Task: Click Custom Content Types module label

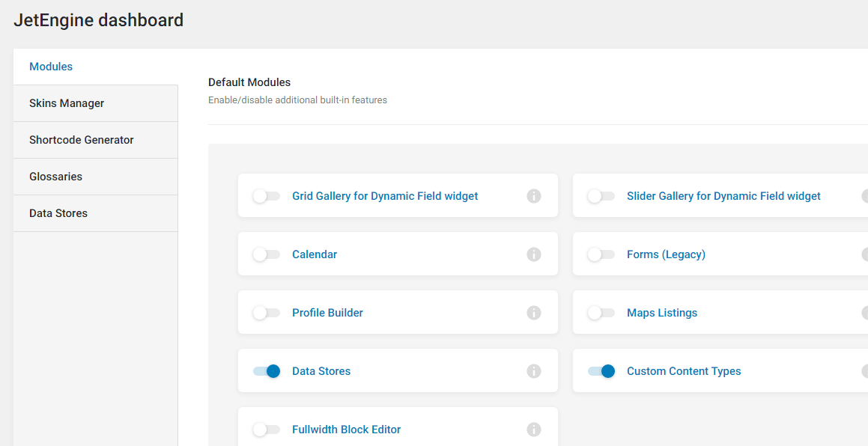Action: (x=684, y=371)
